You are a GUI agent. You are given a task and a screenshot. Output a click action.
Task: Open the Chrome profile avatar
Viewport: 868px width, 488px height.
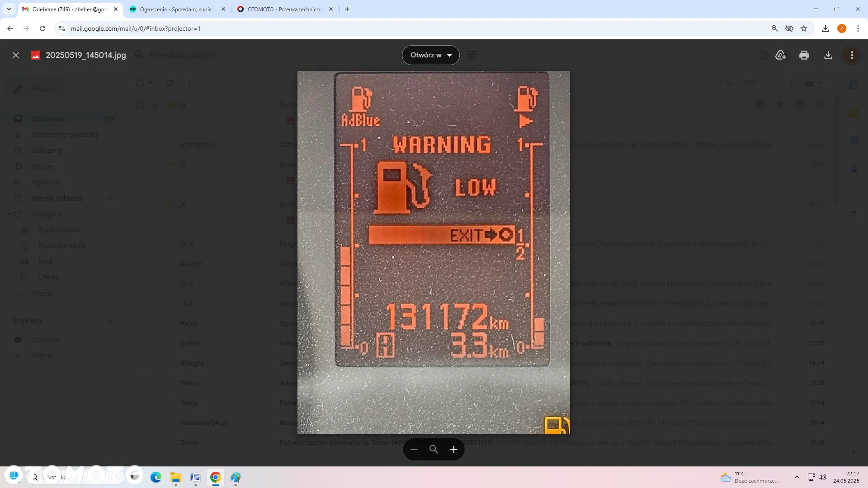842,28
